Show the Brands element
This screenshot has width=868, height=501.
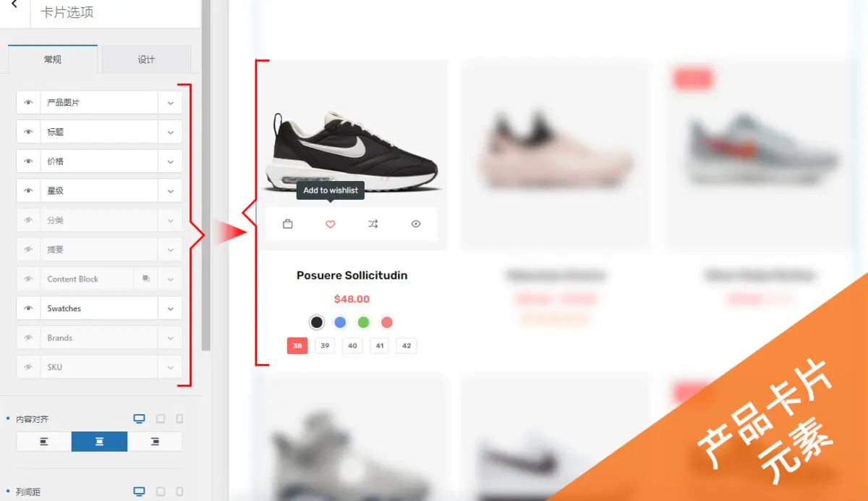[29, 338]
